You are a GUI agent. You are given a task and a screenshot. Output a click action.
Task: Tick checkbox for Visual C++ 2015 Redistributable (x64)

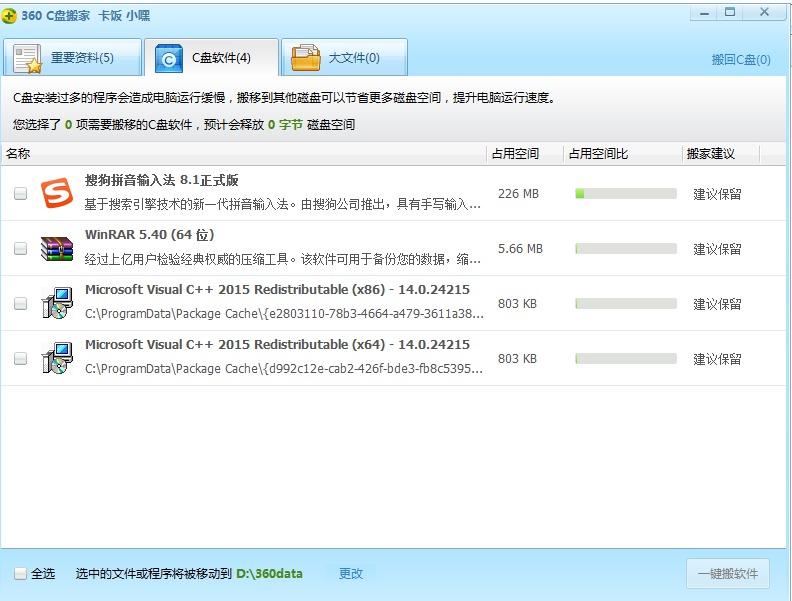[20, 359]
